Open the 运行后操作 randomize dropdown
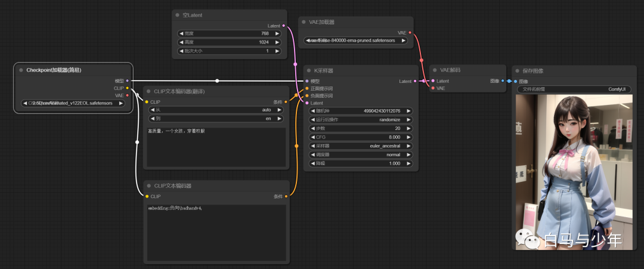The image size is (644, 269). (360, 119)
